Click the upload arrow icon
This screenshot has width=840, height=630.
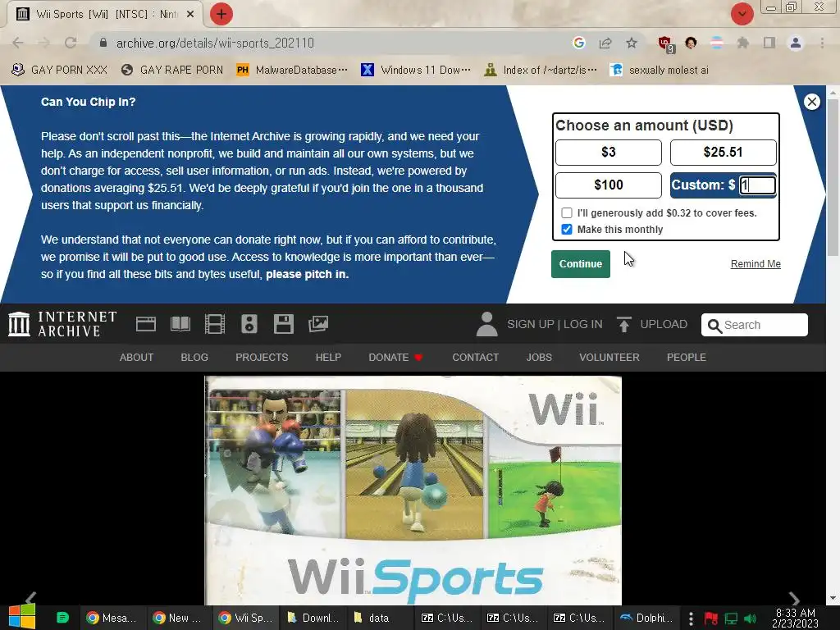(623, 324)
